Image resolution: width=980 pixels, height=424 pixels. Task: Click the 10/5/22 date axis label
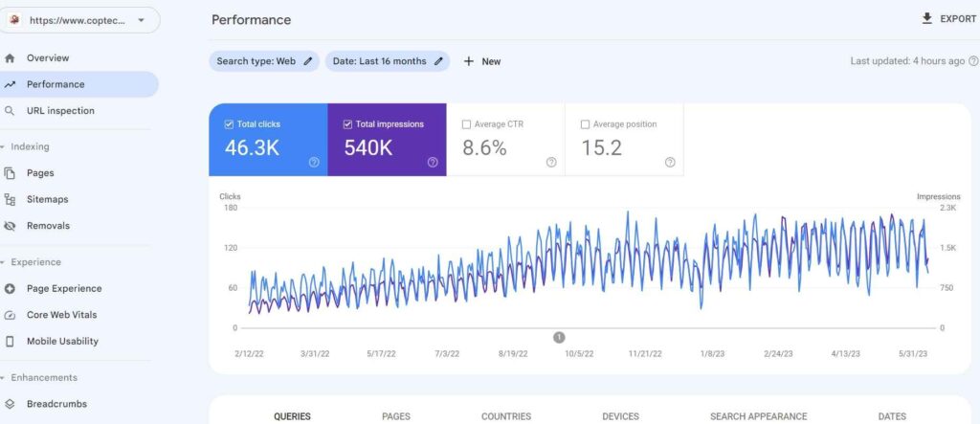coord(579,354)
